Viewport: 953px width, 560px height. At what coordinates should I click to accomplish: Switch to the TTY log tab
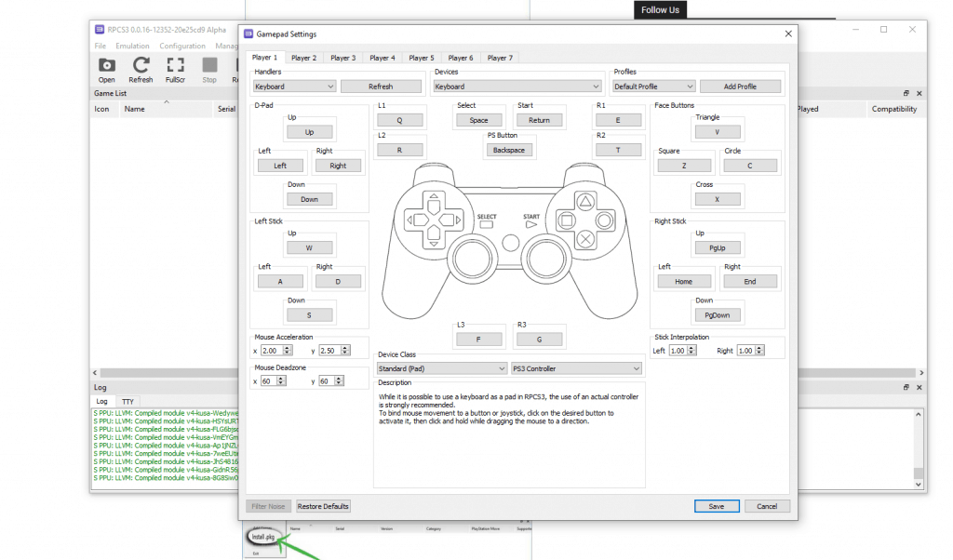click(x=128, y=402)
